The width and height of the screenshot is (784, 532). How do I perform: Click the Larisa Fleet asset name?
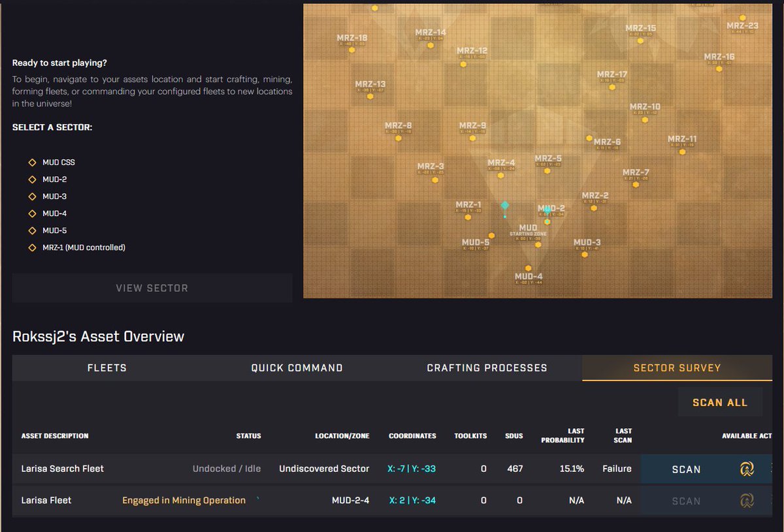pyautogui.click(x=46, y=501)
